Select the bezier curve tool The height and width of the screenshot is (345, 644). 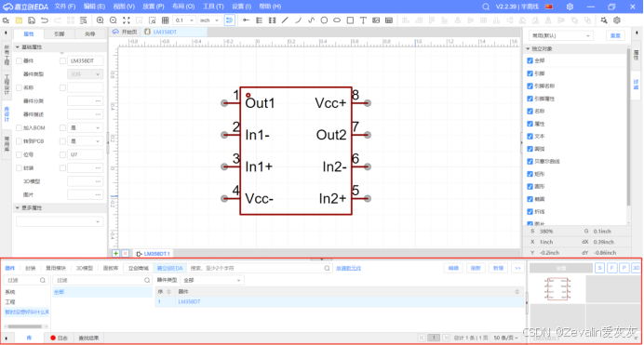[x=312, y=20]
